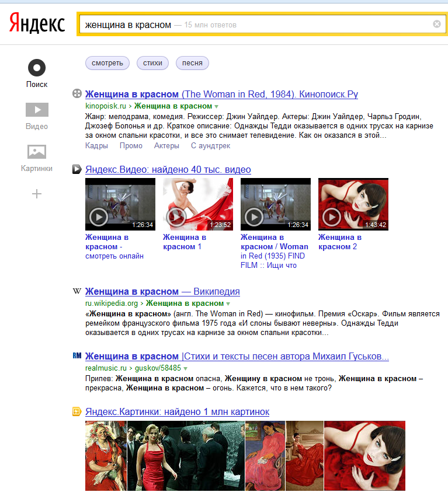This screenshot has height=499, width=448.
Task: Open 'Женщина в красном 1' video title
Action: click(185, 242)
